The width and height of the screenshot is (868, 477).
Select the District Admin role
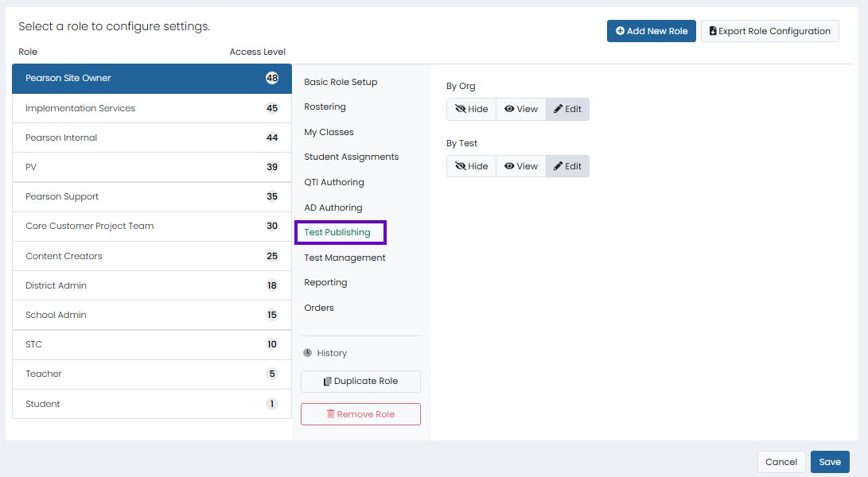pyautogui.click(x=152, y=285)
